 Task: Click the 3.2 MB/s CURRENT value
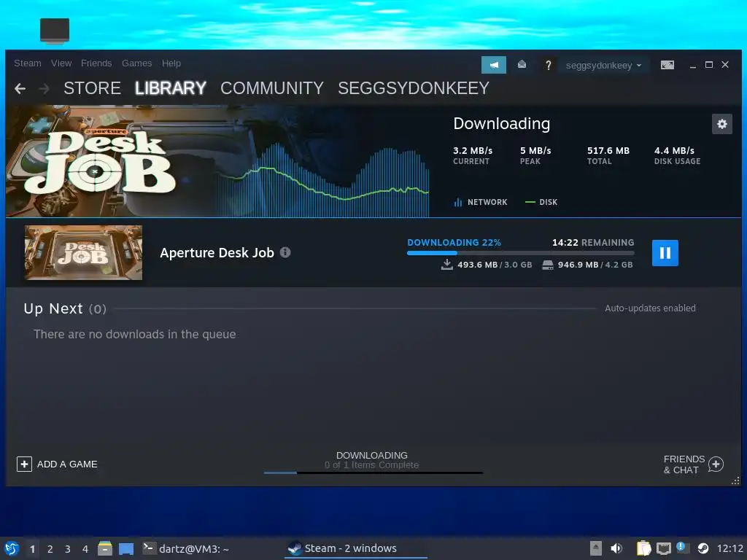pyautogui.click(x=473, y=150)
